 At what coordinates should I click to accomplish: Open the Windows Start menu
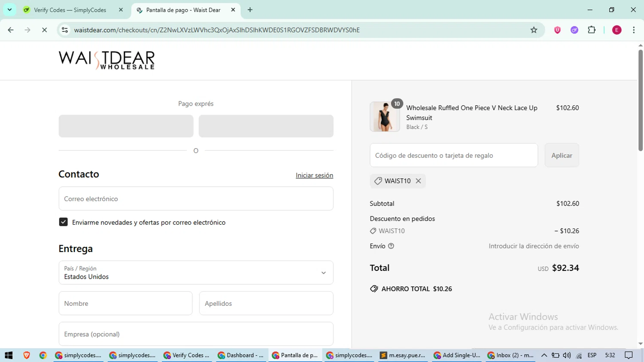(x=9, y=355)
